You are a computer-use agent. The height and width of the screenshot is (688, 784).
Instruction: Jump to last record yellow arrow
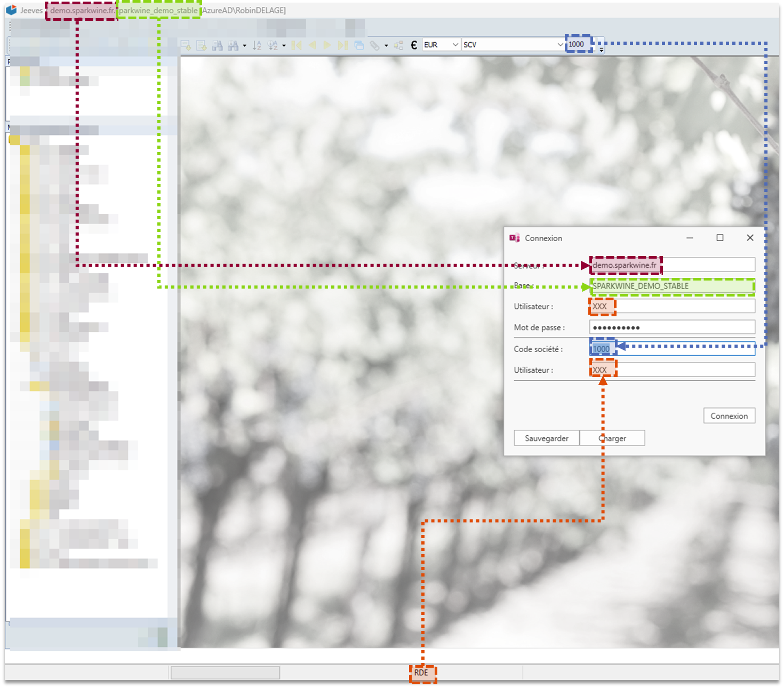[x=343, y=45]
